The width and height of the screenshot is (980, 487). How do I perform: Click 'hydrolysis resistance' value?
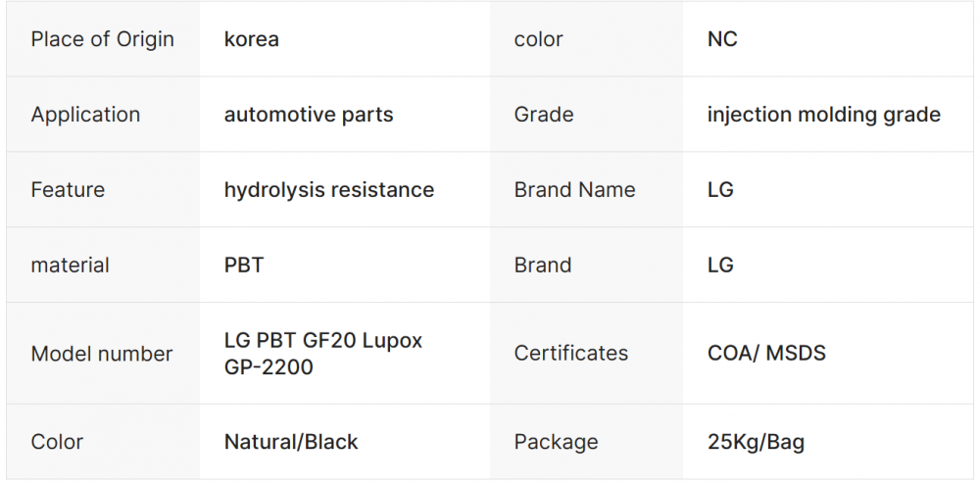(x=328, y=190)
